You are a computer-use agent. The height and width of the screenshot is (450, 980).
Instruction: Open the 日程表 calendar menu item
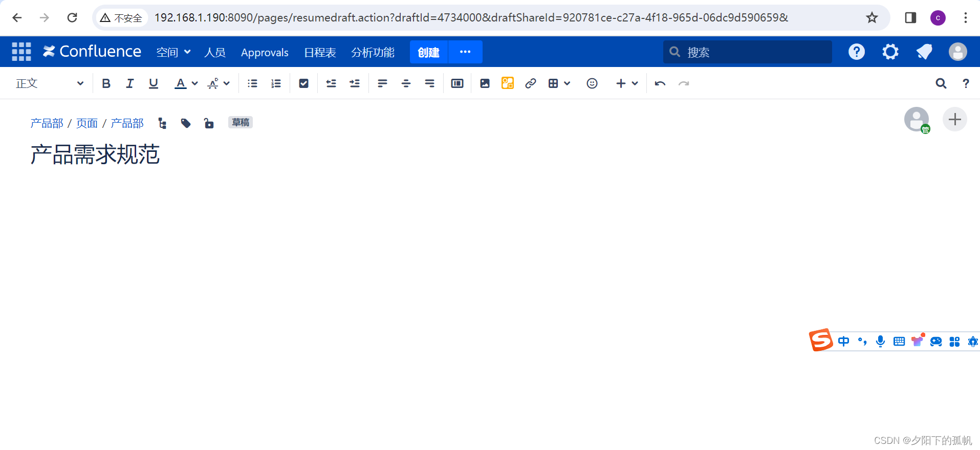pos(320,52)
